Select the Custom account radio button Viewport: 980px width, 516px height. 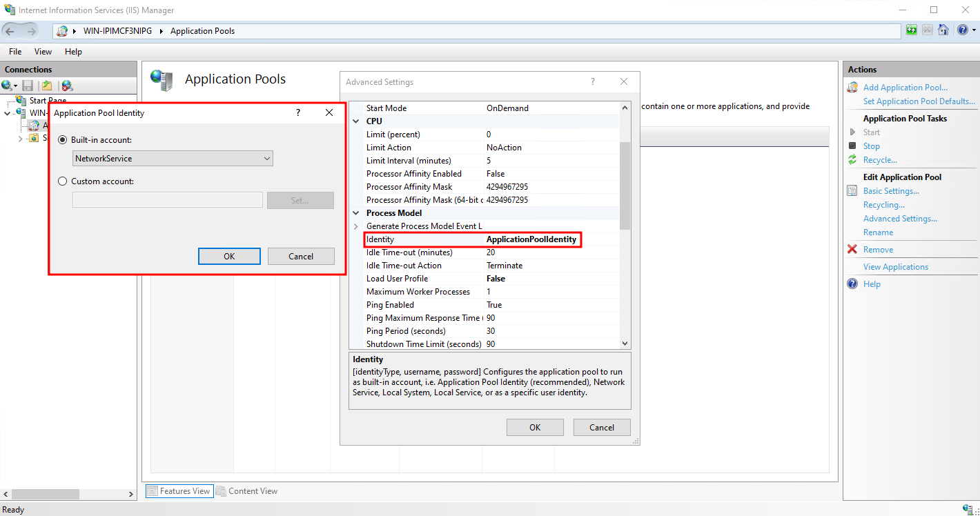[x=63, y=181]
